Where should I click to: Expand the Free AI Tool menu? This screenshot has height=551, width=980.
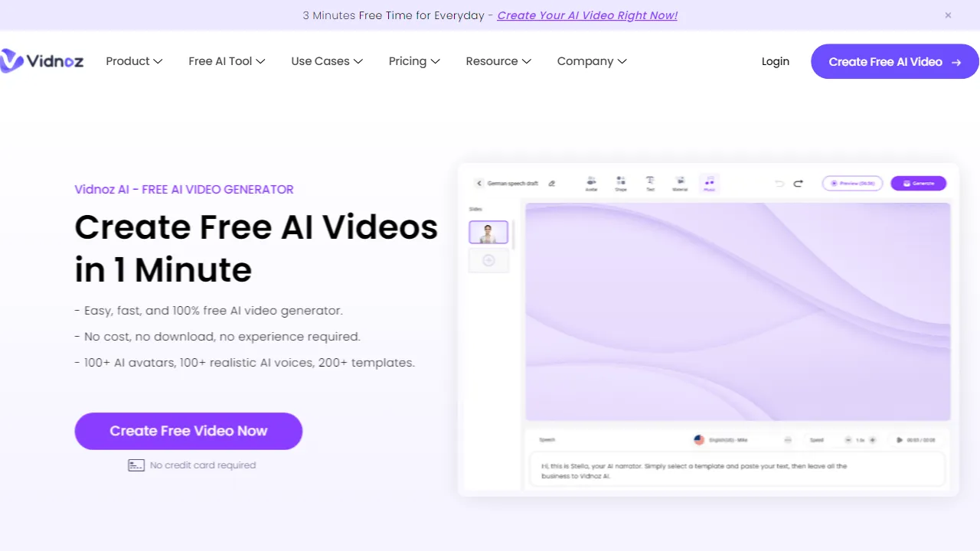[227, 61]
